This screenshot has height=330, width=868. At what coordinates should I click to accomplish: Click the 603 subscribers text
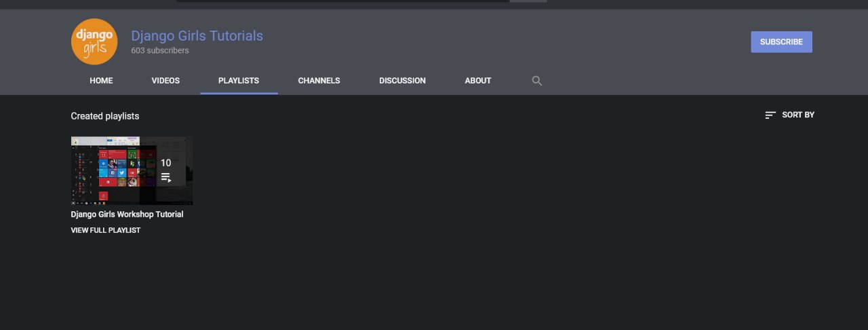click(x=160, y=51)
